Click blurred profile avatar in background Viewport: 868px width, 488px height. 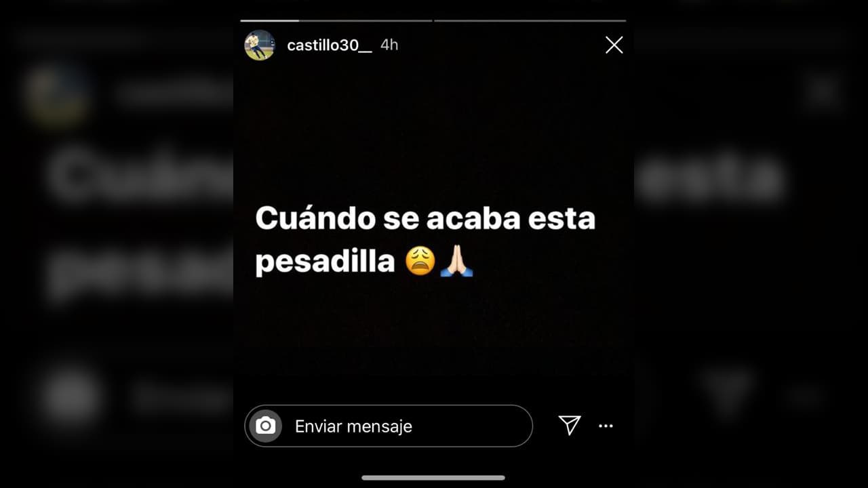[x=58, y=95]
